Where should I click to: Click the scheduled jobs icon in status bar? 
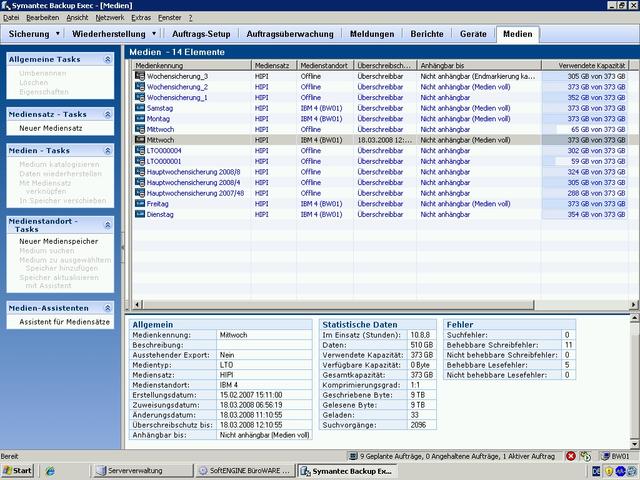353,456
